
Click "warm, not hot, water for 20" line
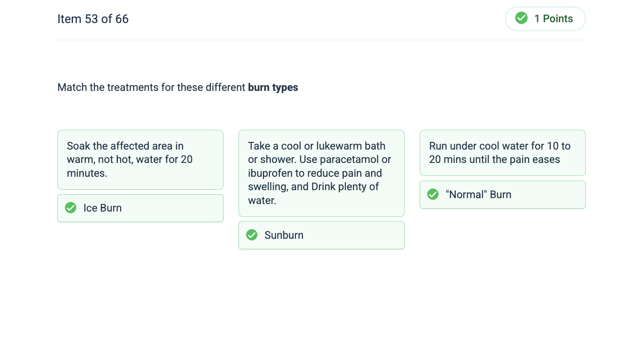tap(130, 160)
